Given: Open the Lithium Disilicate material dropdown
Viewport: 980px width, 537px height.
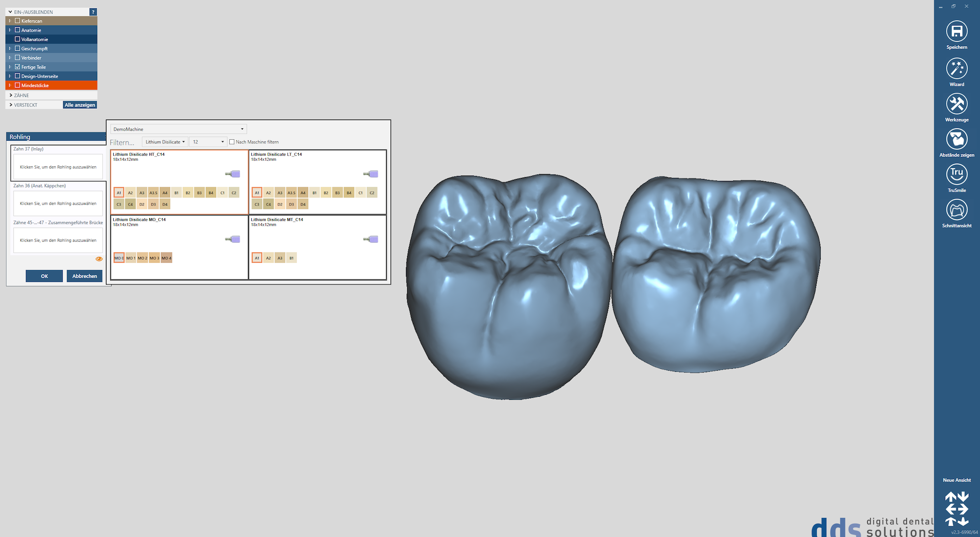Looking at the screenshot, I should [x=164, y=142].
